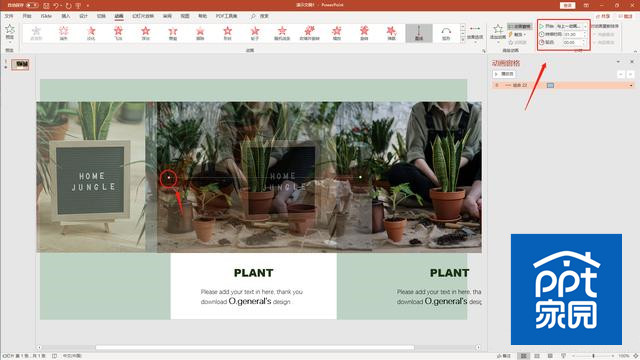Toggle the AutoSave switch
The width and height of the screenshot is (640, 360).
(x=32, y=5)
